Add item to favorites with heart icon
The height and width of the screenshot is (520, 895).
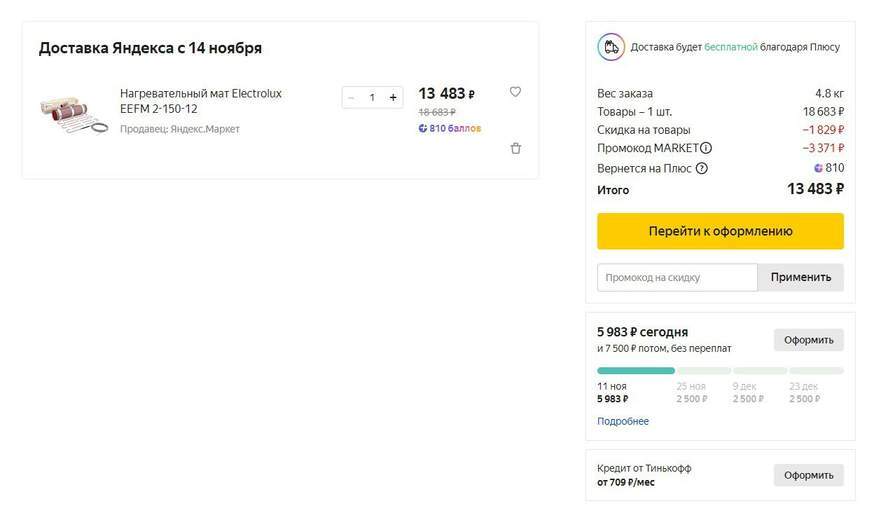515,92
